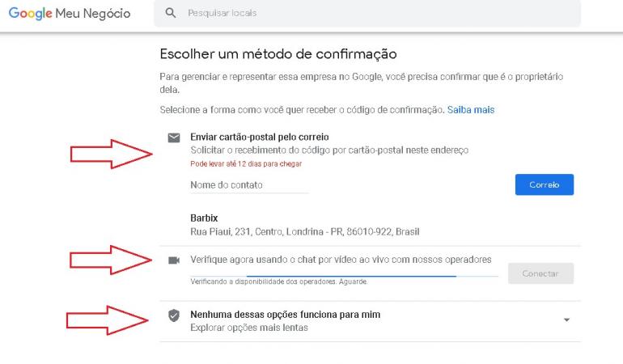Expand 'Nenhuma dessas opções funciona para mim'
Viewport: 623px width, 364px height.
pos(285,314)
